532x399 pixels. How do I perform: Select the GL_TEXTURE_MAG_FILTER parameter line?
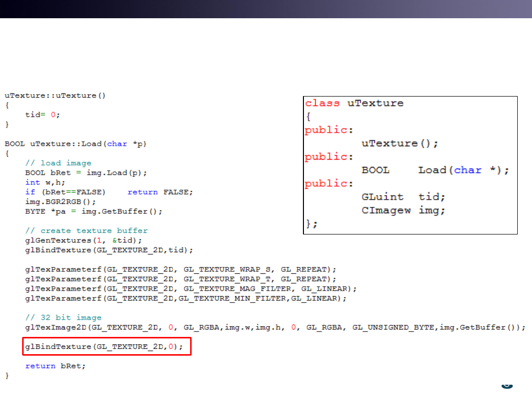pos(191,289)
